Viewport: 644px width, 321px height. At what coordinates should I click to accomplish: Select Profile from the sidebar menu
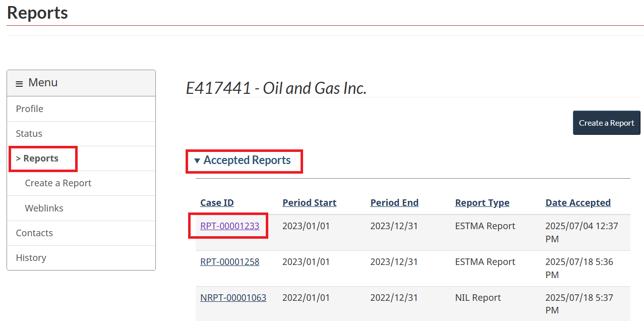29,109
